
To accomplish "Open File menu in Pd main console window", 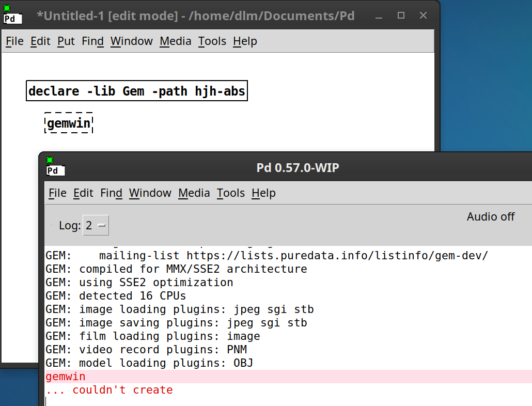I will pos(57,193).
